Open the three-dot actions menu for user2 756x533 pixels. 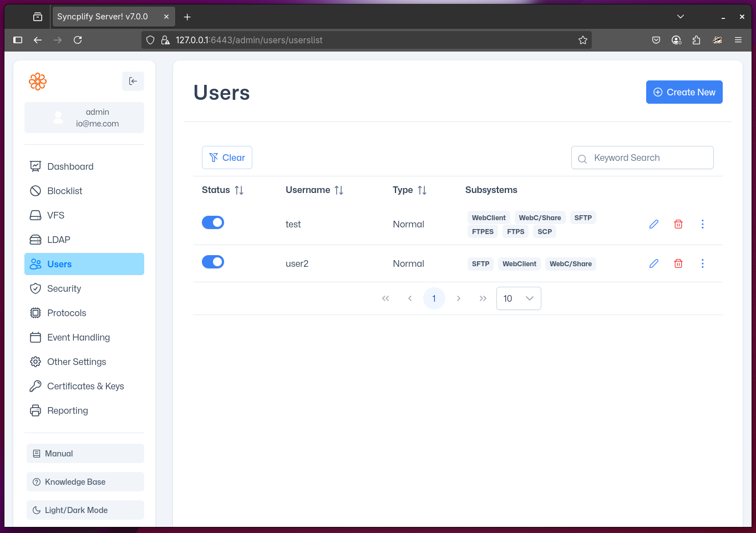pyautogui.click(x=702, y=263)
